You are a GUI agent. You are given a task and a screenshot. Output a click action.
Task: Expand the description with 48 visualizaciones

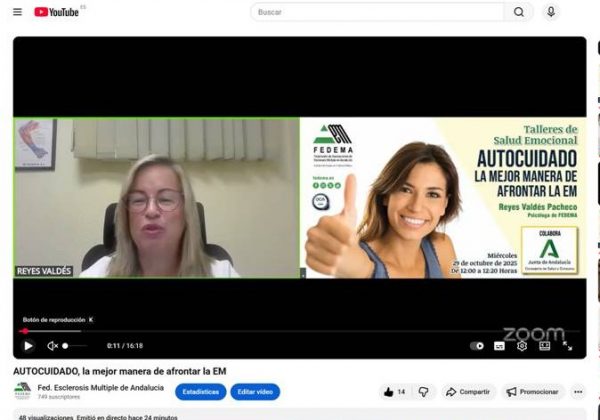300,416
